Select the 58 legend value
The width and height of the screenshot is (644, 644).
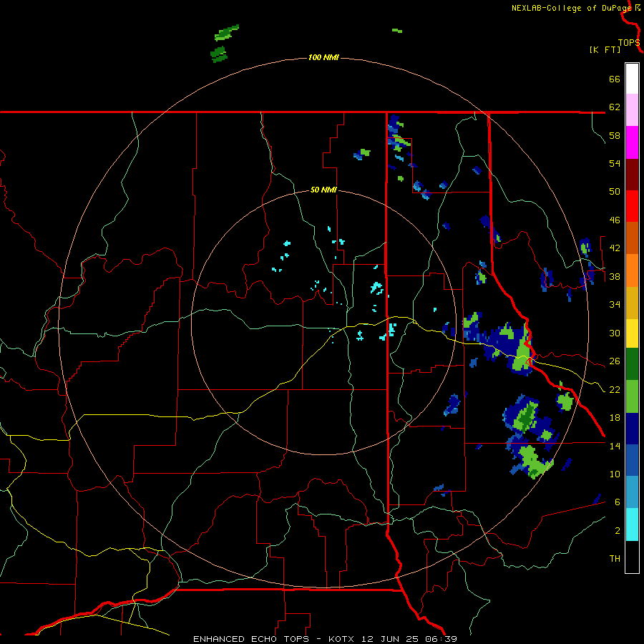(x=615, y=135)
